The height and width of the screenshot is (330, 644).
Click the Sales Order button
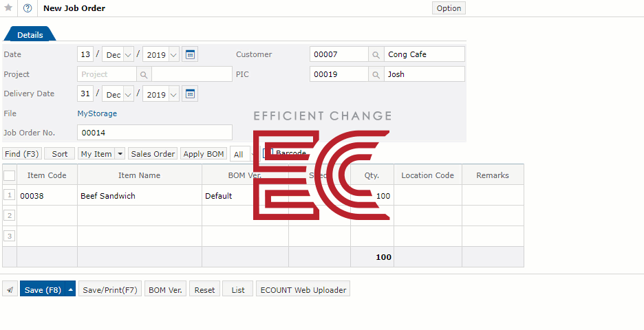pyautogui.click(x=153, y=153)
